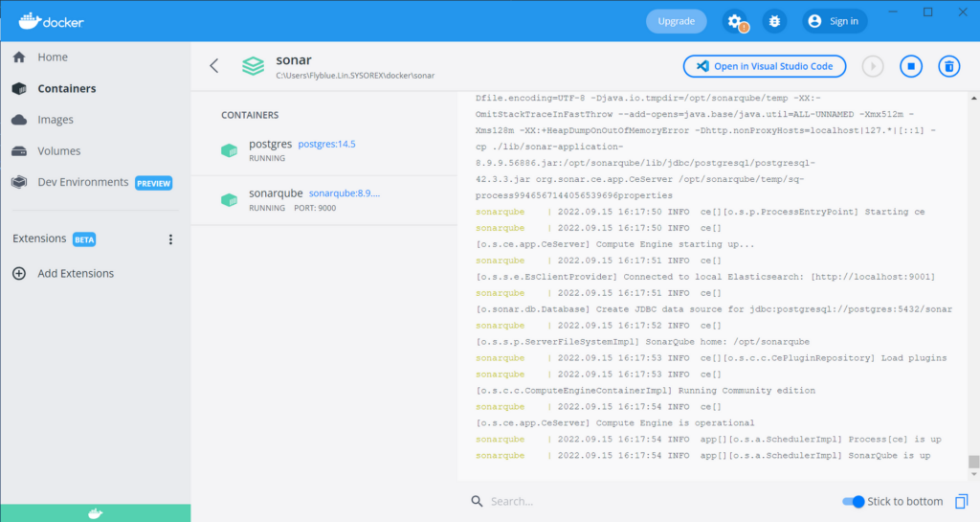Maximize the Docker window

point(928,11)
